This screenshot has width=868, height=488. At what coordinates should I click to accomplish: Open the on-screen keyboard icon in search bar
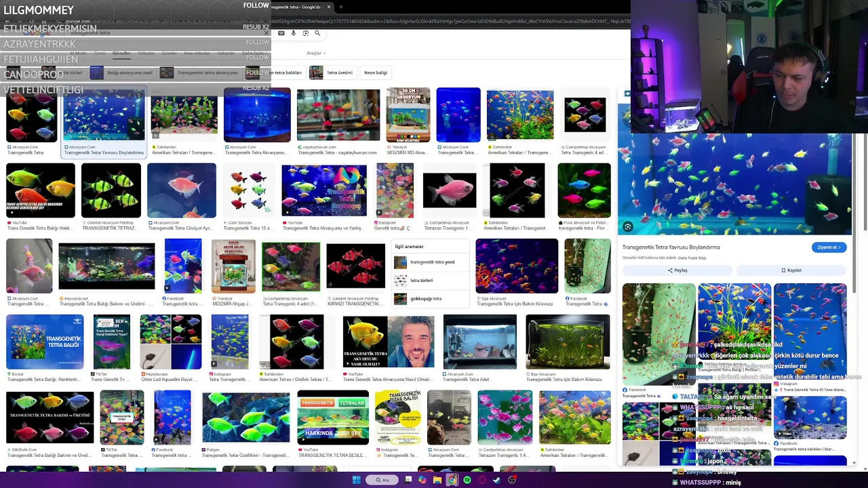point(281,33)
